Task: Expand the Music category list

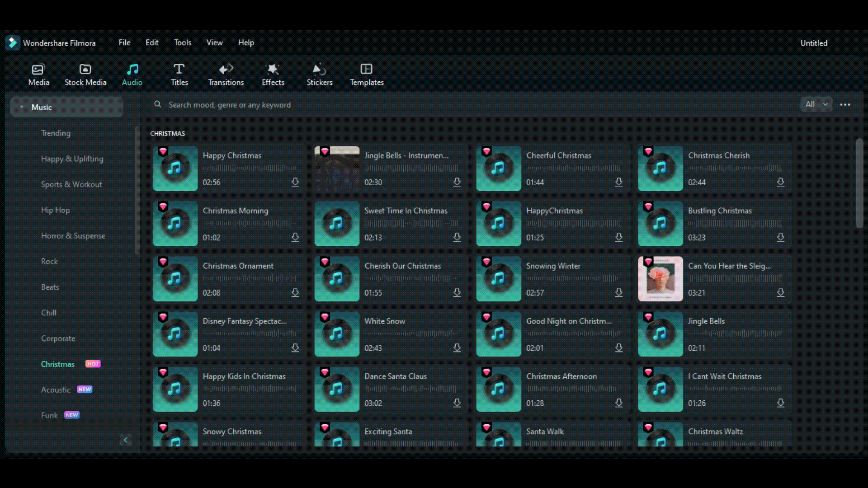Action: [21, 107]
